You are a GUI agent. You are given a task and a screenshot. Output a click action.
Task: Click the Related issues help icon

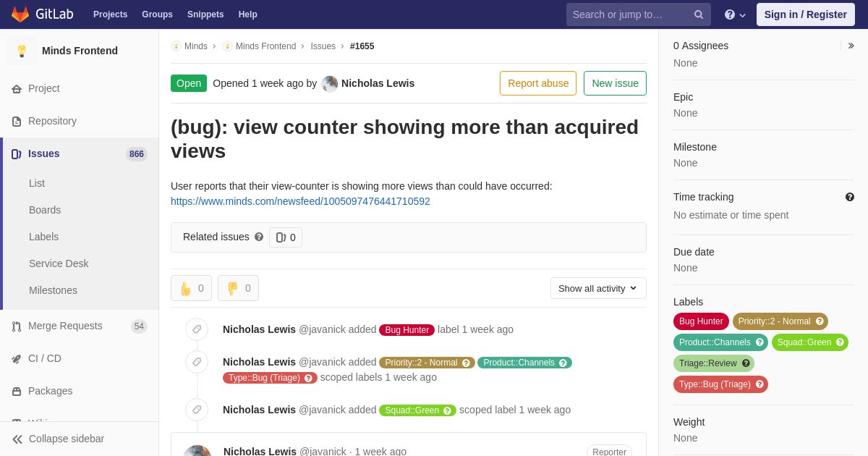pyautogui.click(x=259, y=237)
